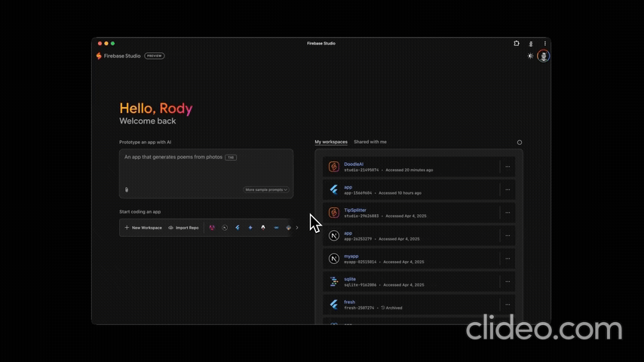The width and height of the screenshot is (644, 362).
Task: Click the TAB key hint badge
Action: coord(231,158)
